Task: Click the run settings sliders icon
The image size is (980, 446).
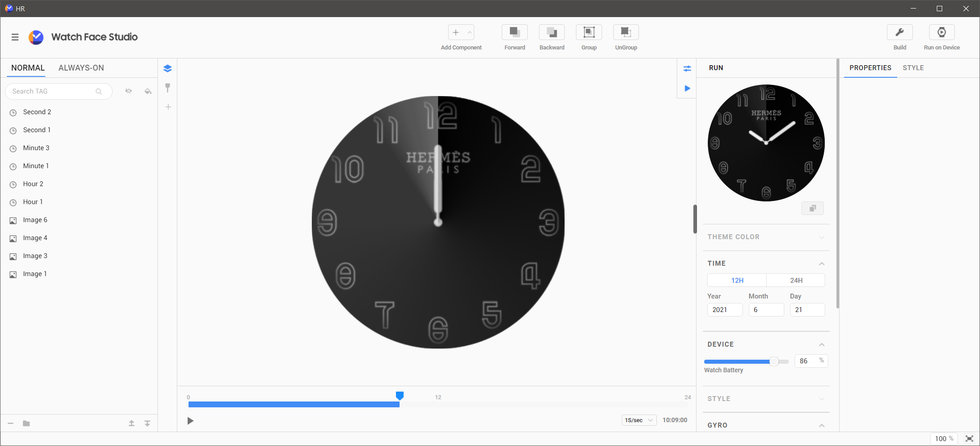Action: pyautogui.click(x=687, y=68)
